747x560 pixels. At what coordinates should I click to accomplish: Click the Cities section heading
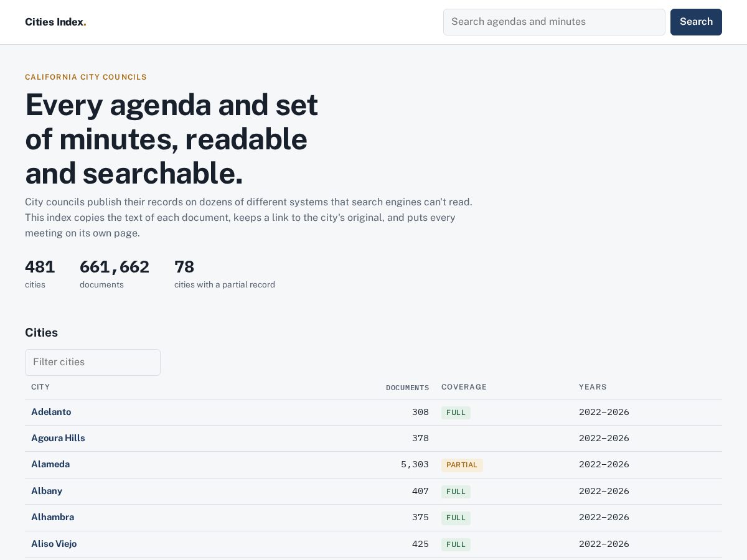point(41,332)
